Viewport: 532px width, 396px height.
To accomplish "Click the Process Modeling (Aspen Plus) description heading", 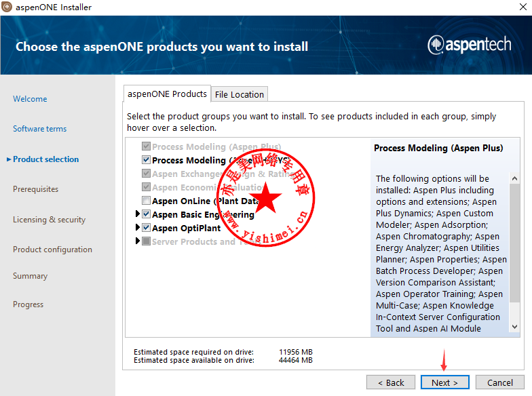I will pyautogui.click(x=438, y=148).
